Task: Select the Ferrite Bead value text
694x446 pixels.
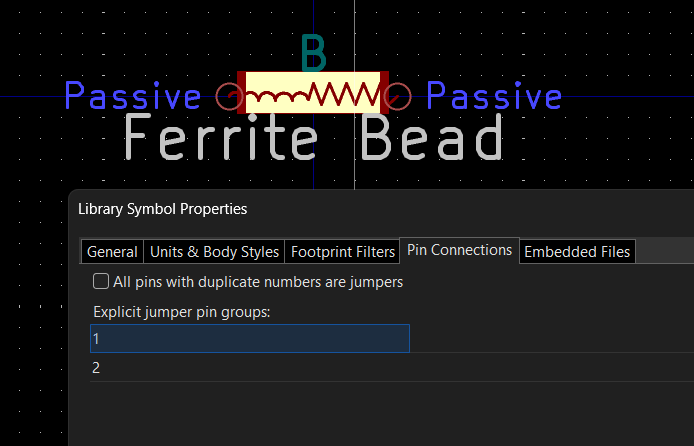Action: 314,137
